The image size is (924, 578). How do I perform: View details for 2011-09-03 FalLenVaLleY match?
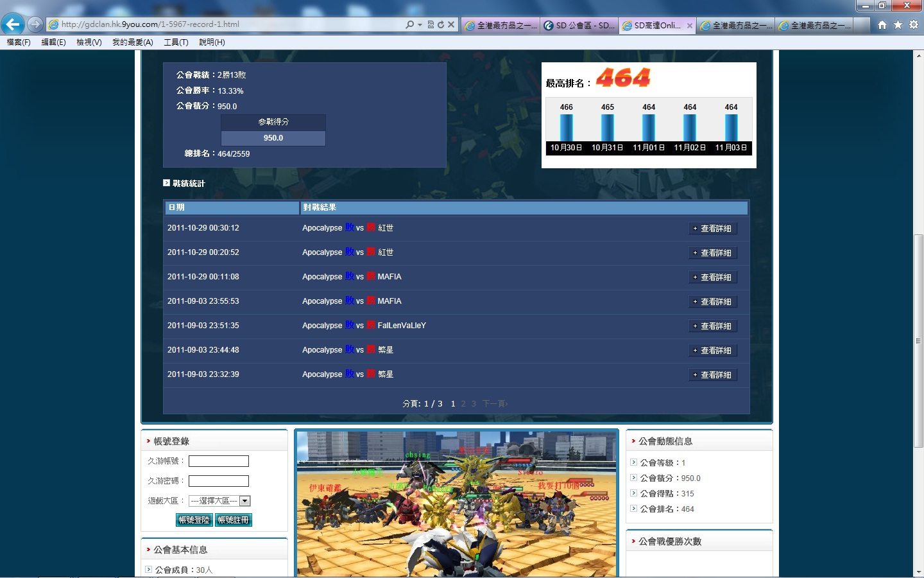[x=712, y=326]
